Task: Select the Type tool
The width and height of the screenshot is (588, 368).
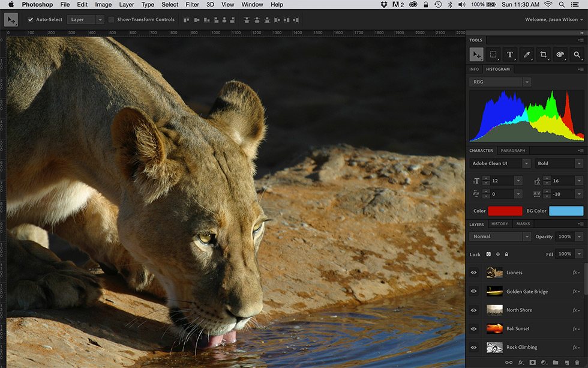Action: (510, 55)
